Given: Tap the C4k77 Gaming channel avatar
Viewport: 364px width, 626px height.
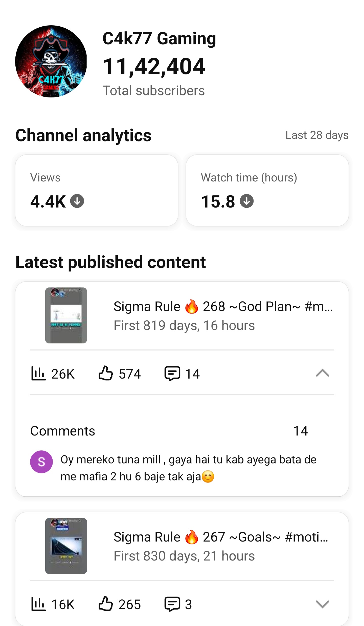Looking at the screenshot, I should coord(51,61).
